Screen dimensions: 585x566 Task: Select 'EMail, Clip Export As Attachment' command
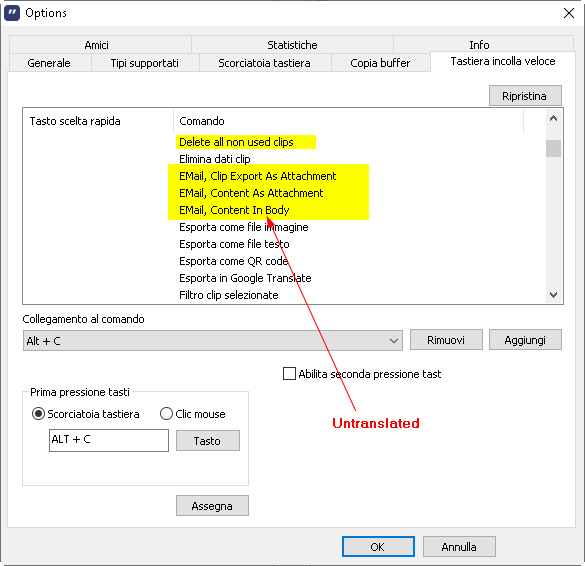(257, 176)
